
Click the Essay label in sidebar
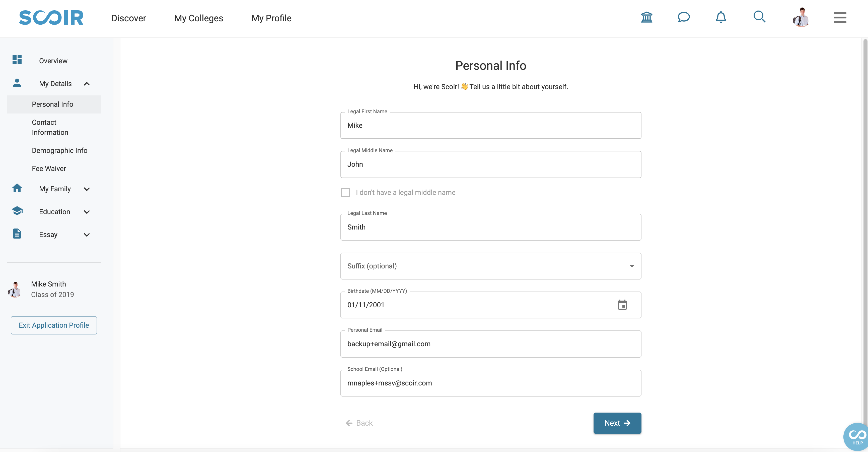[x=48, y=235]
